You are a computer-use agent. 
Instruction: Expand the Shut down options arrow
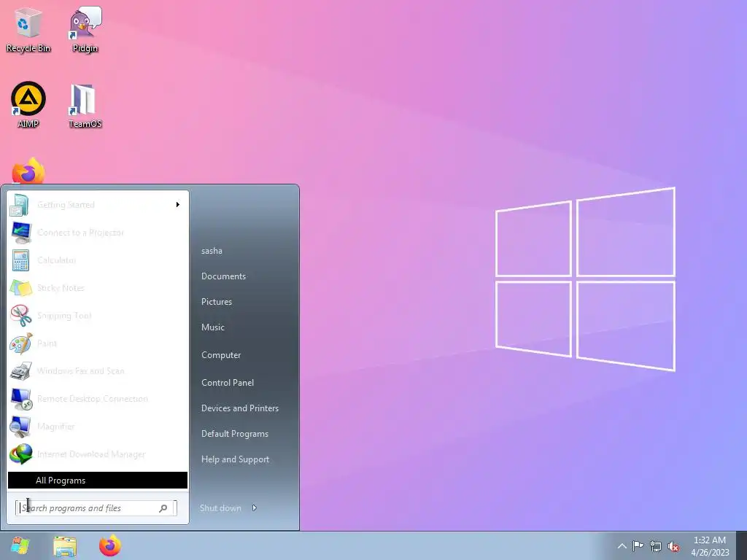(x=255, y=507)
